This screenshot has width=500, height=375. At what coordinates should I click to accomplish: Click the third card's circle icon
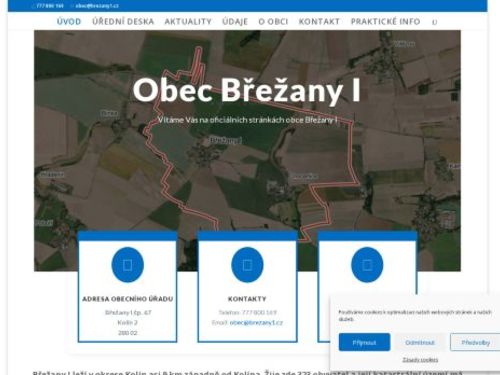[x=367, y=265]
